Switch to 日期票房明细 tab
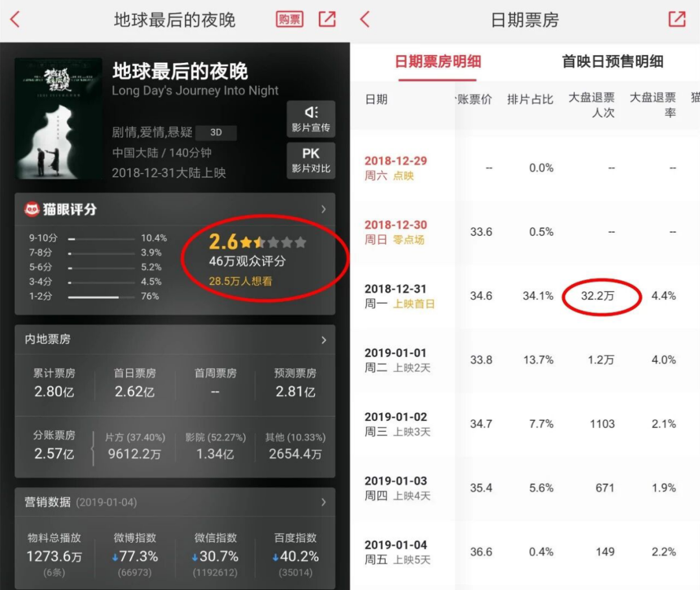Image resolution: width=700 pixels, height=590 pixels. [x=437, y=62]
